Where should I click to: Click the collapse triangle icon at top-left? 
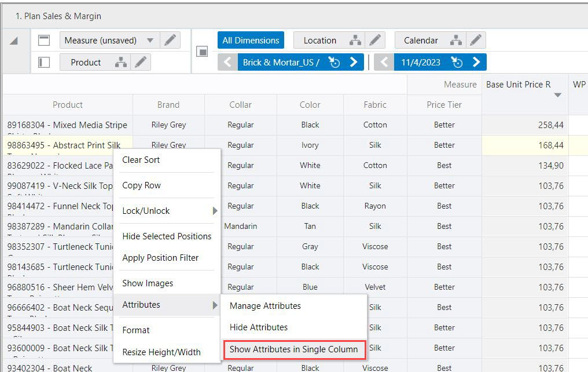(14, 41)
